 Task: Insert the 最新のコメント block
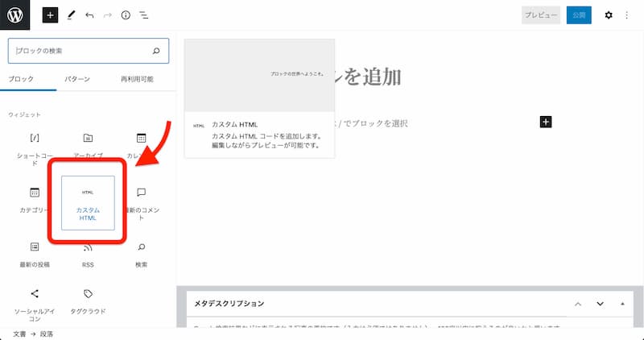tap(142, 203)
